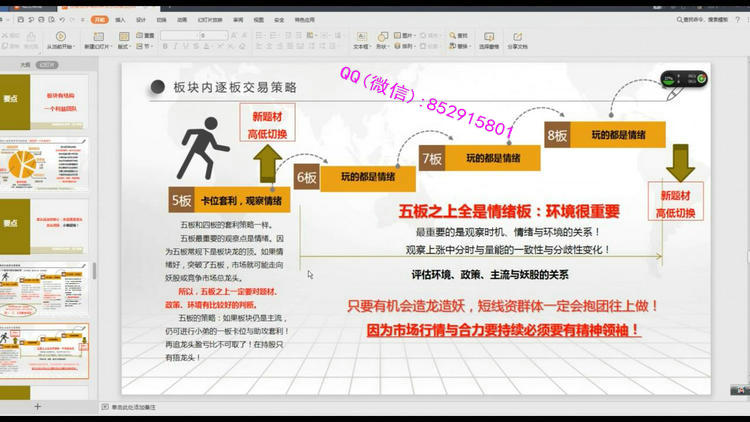Switch to the 插入 ribbon tab
Screen dimensions: 750x422
[x=120, y=19]
